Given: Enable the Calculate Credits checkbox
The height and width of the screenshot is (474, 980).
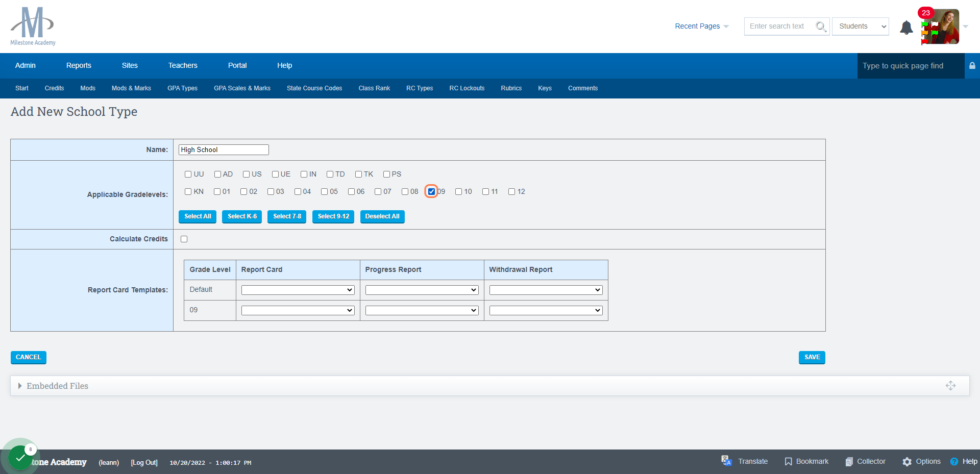Looking at the screenshot, I should point(184,239).
